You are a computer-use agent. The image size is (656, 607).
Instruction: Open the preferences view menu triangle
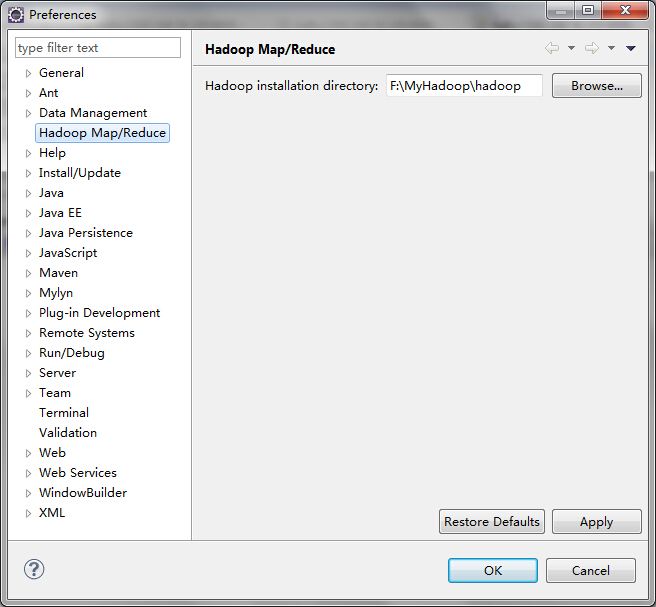tap(631, 49)
